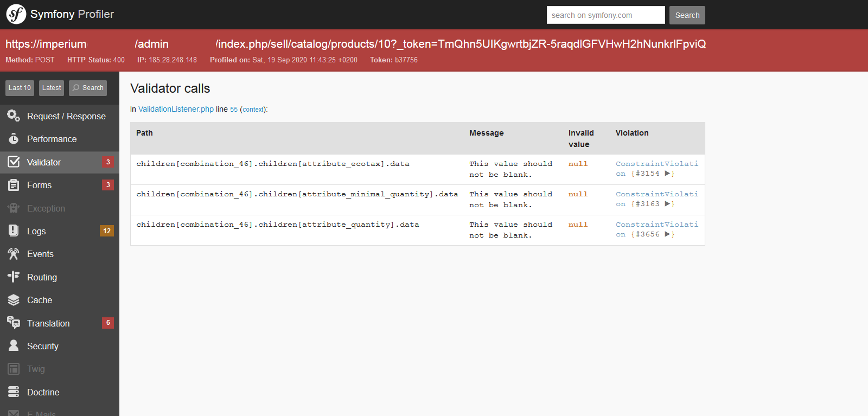This screenshot has height=416, width=868.
Task: Click the Token b37756 text
Action: point(394,60)
